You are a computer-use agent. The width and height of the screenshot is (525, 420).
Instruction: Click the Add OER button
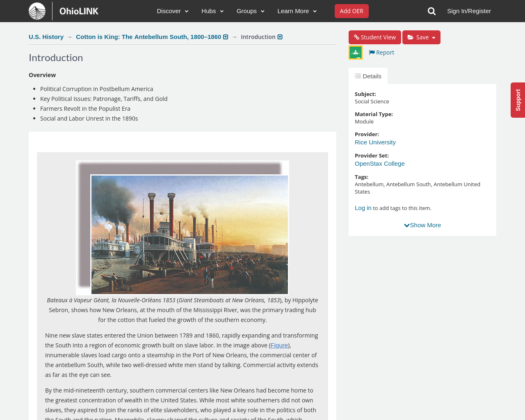pyautogui.click(x=352, y=11)
